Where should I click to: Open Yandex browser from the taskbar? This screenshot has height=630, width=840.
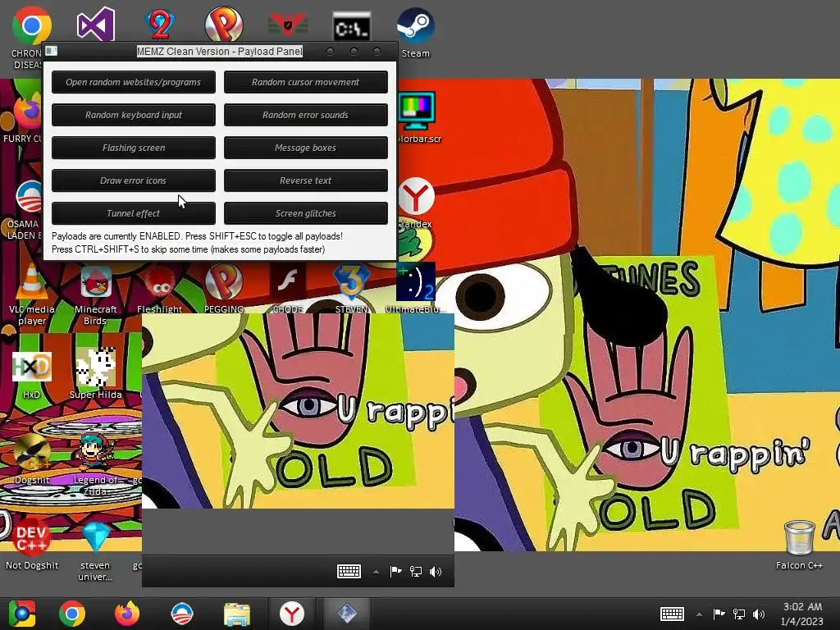tap(292, 614)
